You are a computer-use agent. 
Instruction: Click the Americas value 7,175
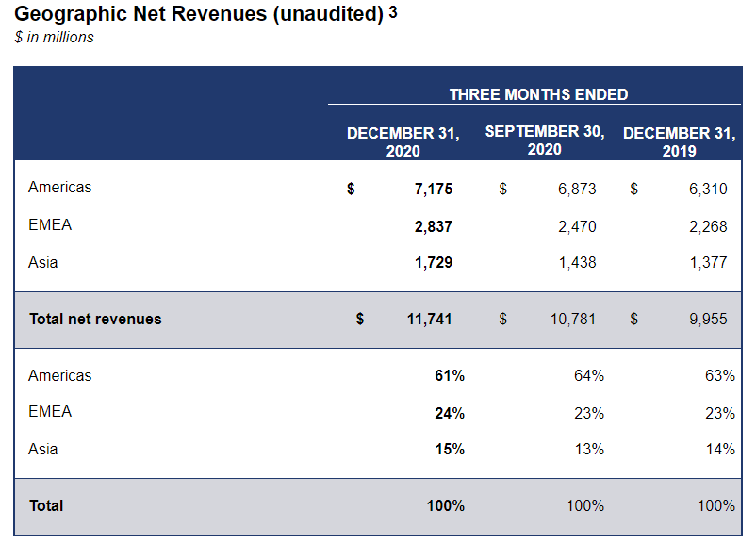tap(434, 189)
